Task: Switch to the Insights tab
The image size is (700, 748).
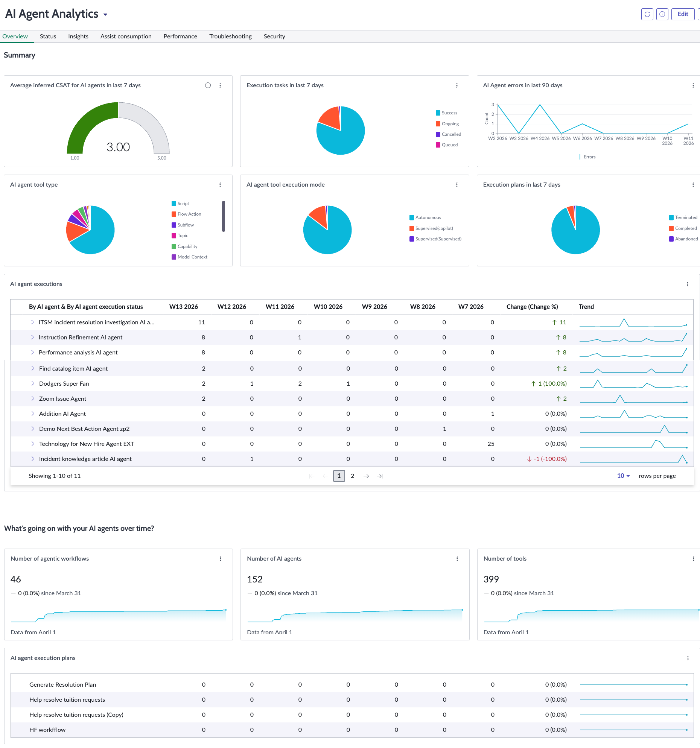Action: (78, 36)
